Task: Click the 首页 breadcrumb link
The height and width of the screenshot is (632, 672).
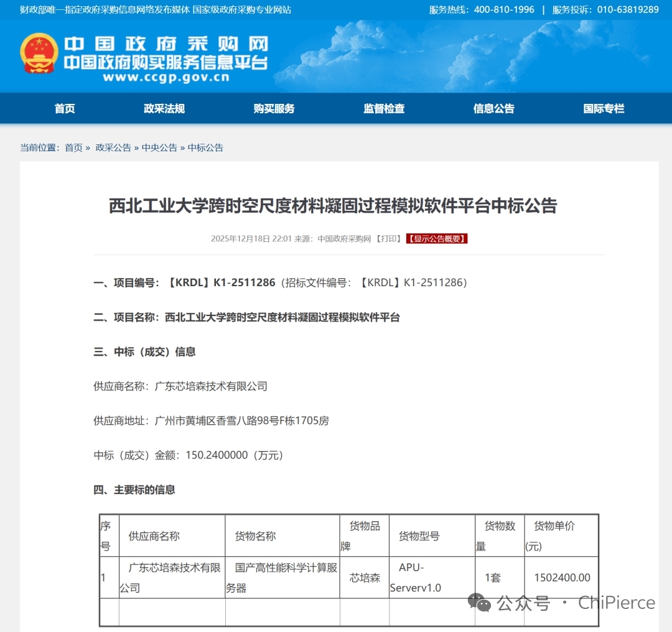Action: (x=73, y=148)
